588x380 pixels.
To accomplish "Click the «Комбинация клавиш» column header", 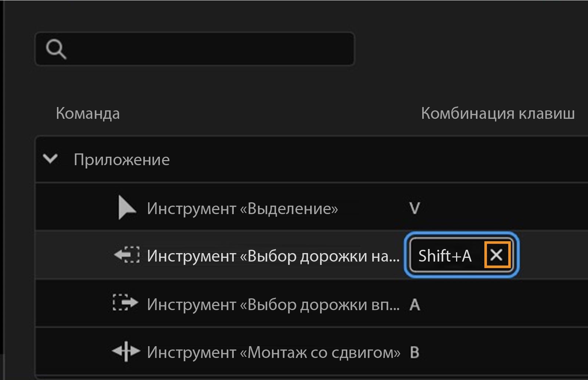I will click(x=498, y=113).
